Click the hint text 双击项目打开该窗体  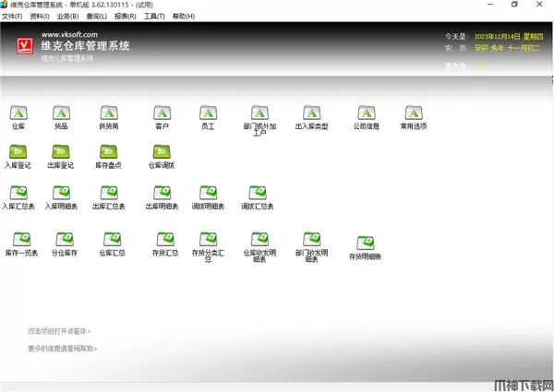click(59, 331)
